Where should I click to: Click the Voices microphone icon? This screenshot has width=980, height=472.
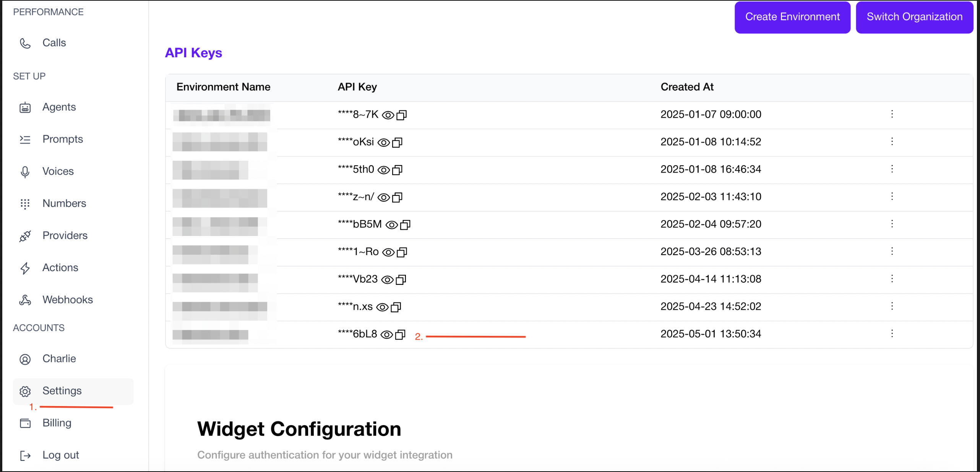coord(25,172)
